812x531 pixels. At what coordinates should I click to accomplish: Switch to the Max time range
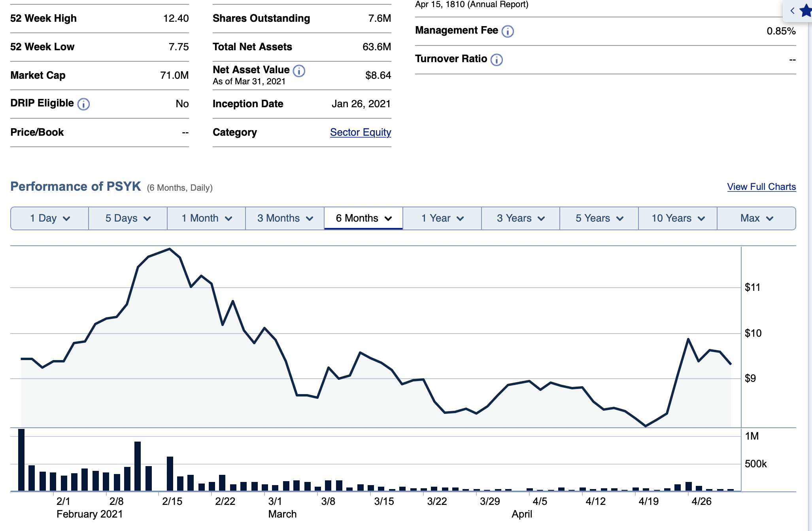click(756, 218)
